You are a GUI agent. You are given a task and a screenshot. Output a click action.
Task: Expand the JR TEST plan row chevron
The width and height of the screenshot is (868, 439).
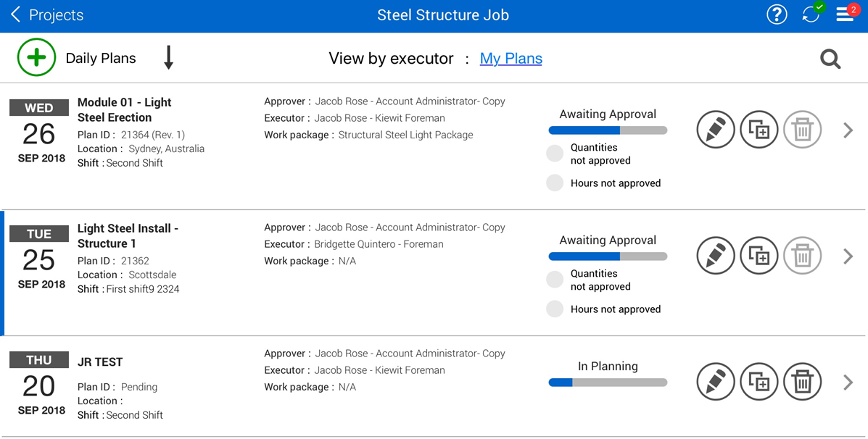pyautogui.click(x=848, y=382)
